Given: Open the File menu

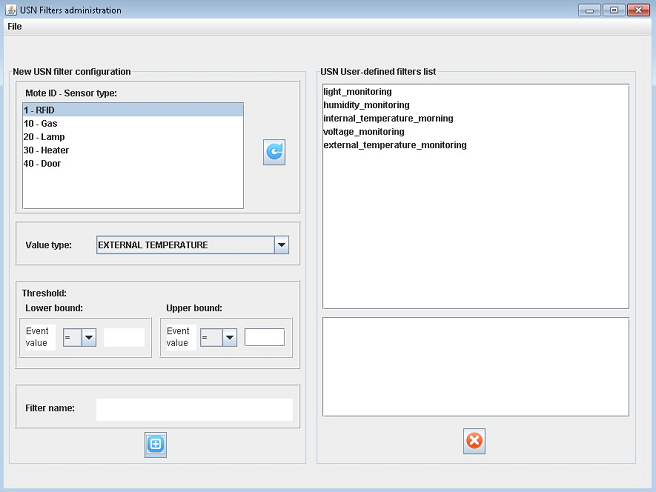Looking at the screenshot, I should click(x=14, y=27).
